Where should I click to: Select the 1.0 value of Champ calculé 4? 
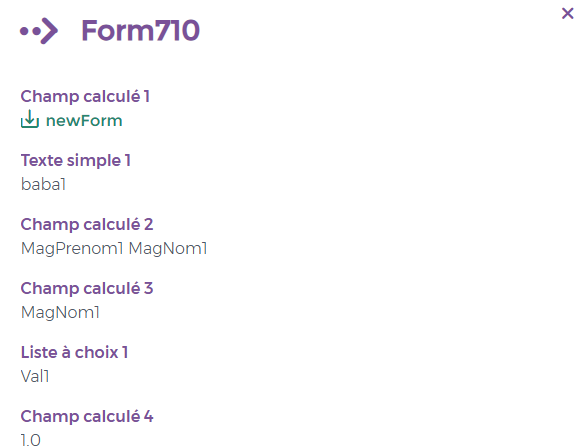click(x=31, y=440)
